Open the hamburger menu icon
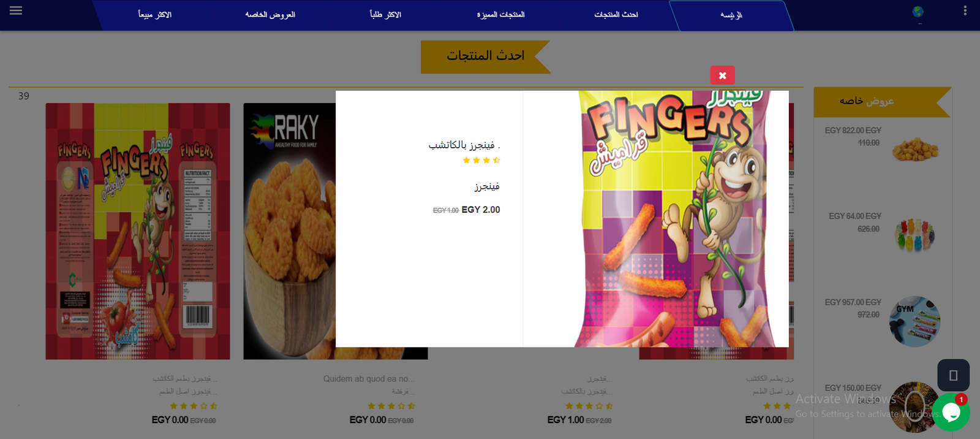The height and width of the screenshot is (439, 980). 16,11
